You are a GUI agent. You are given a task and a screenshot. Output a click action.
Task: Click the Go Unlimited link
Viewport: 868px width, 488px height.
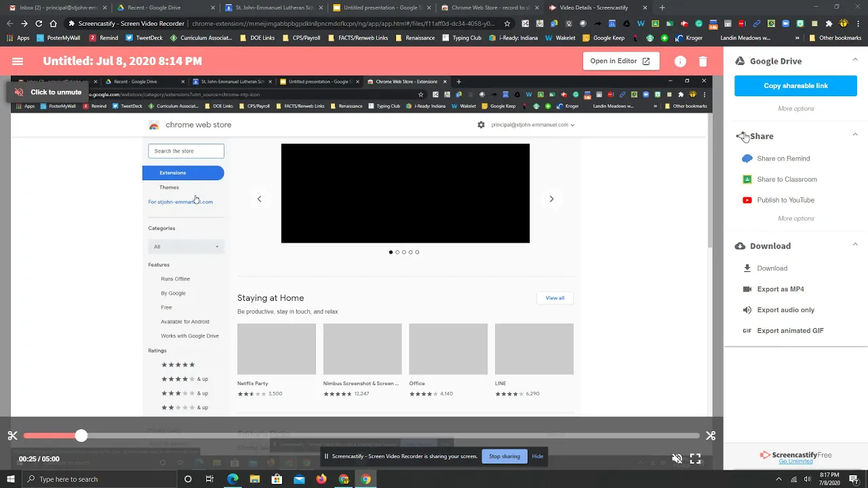pyautogui.click(x=795, y=462)
